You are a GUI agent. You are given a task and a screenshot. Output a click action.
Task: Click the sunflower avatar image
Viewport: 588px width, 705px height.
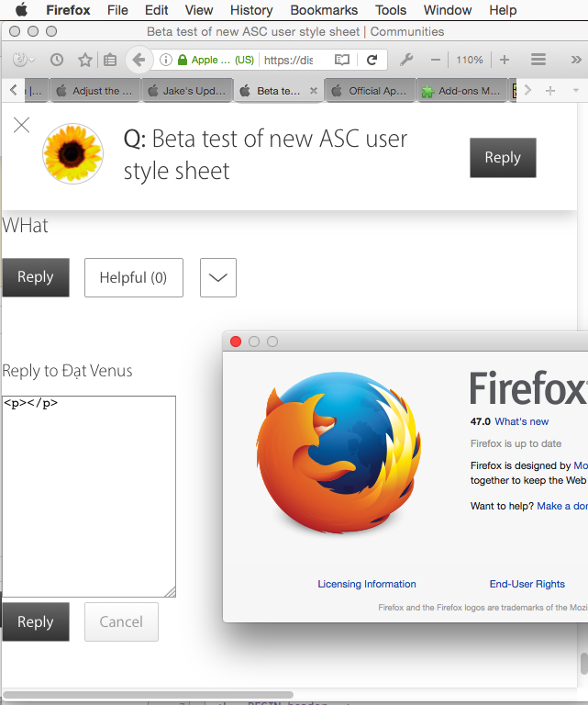(x=72, y=154)
